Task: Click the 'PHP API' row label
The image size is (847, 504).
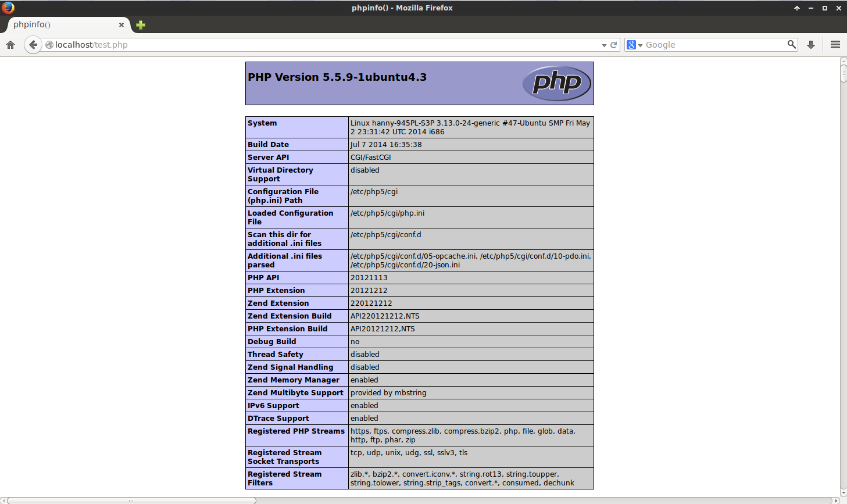Action: [263, 278]
